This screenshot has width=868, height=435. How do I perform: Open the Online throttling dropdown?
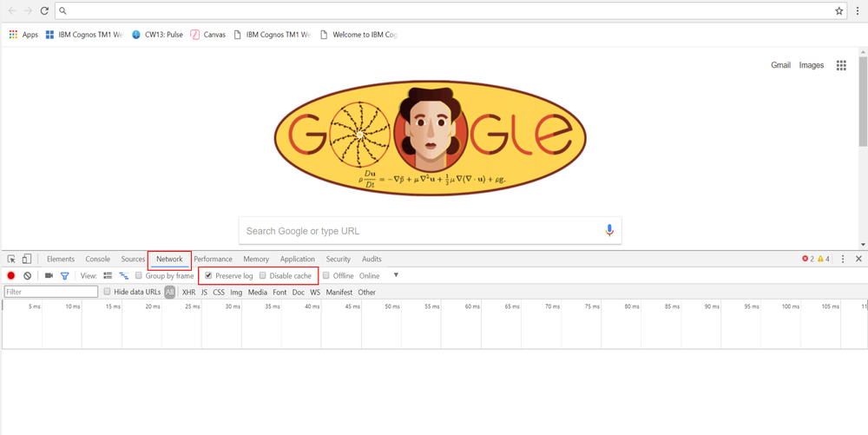(396, 276)
